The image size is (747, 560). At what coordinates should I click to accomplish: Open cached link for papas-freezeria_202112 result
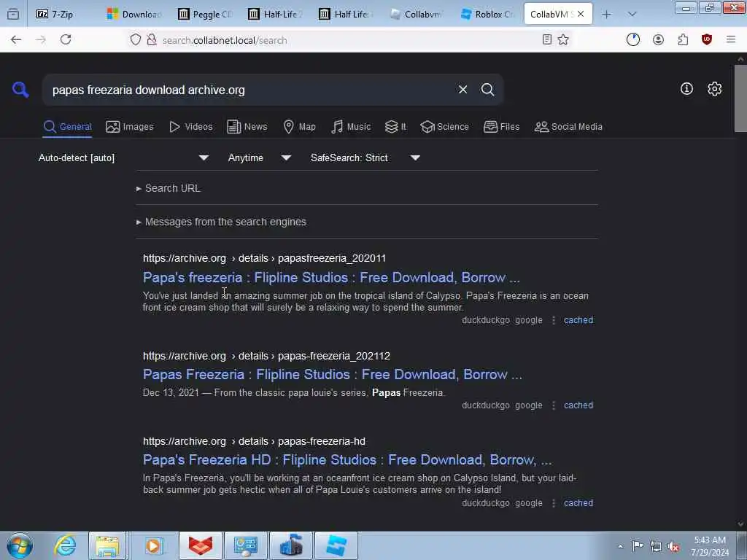[578, 405]
